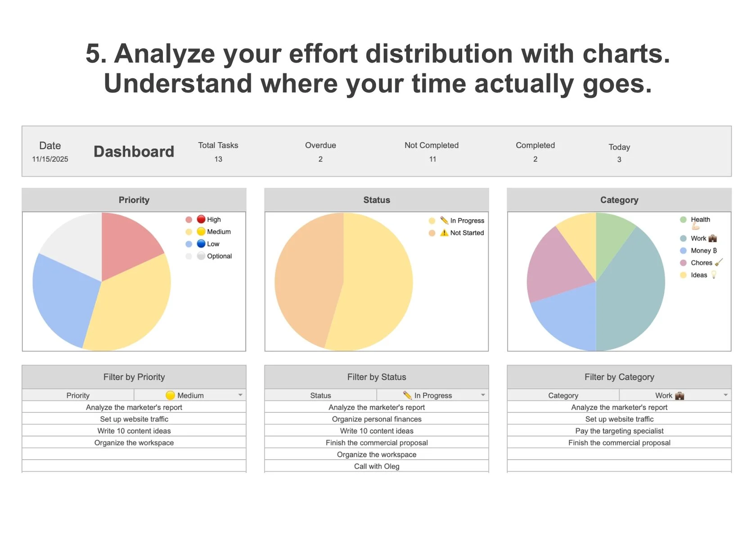The image size is (756, 533).
Task: Click the date cell 11/15/2025
Action: click(x=50, y=159)
